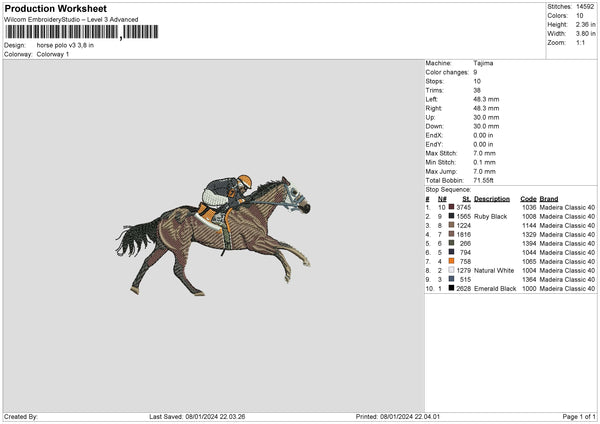Click the orange 758 thread color swatch

coord(452,261)
